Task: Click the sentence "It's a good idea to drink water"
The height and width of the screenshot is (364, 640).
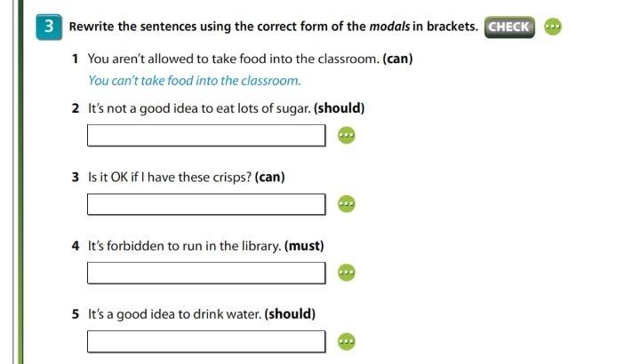Action: coord(174,314)
